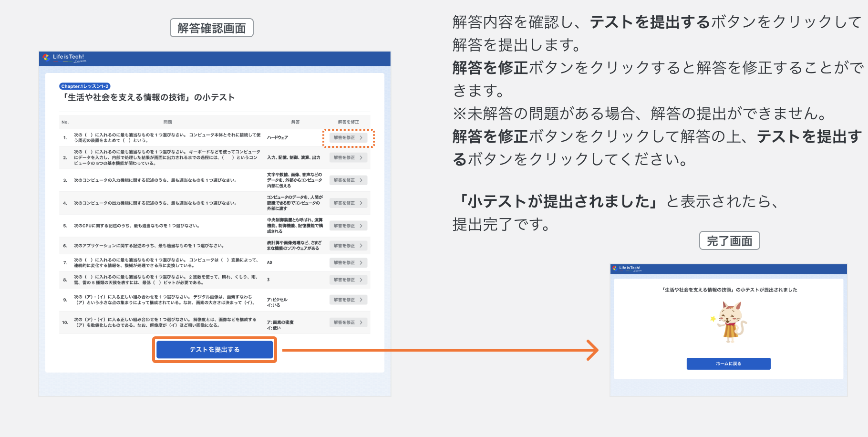Expand the chevron on question 3's 解答を修正 button
The height and width of the screenshot is (437, 868).
(362, 180)
